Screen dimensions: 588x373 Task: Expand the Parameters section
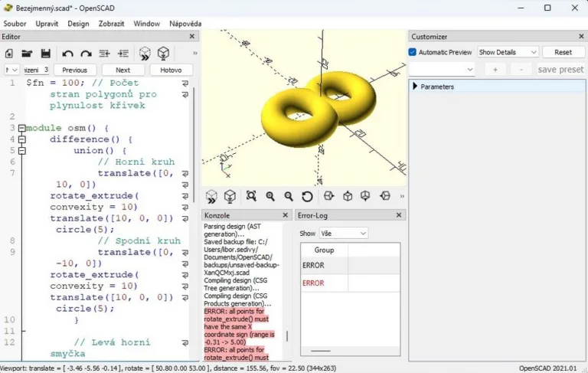tap(415, 87)
